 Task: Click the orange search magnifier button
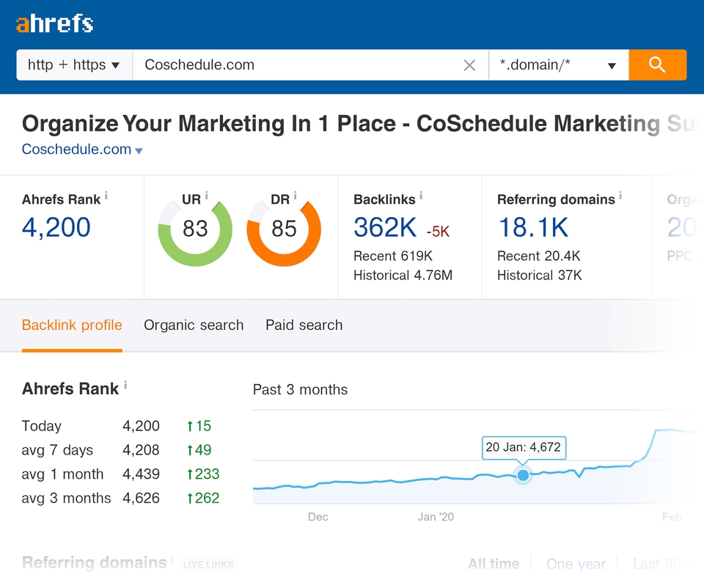coord(657,65)
